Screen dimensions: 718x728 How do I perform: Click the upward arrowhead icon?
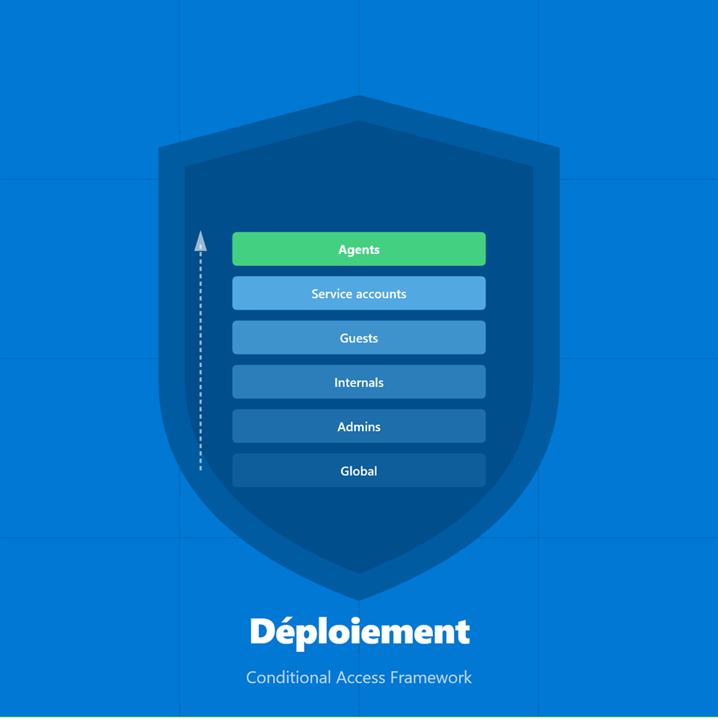click(x=200, y=241)
